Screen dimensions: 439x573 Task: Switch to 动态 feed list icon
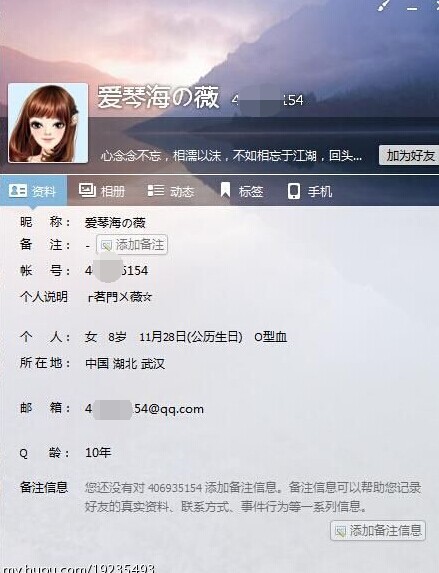pyautogui.click(x=156, y=190)
